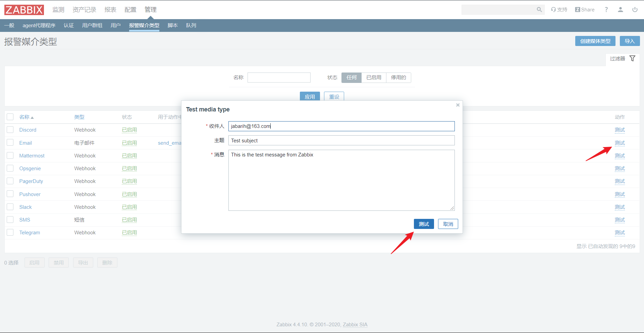
Task: Check the Mattermost row checkbox
Action: [x=10, y=155]
